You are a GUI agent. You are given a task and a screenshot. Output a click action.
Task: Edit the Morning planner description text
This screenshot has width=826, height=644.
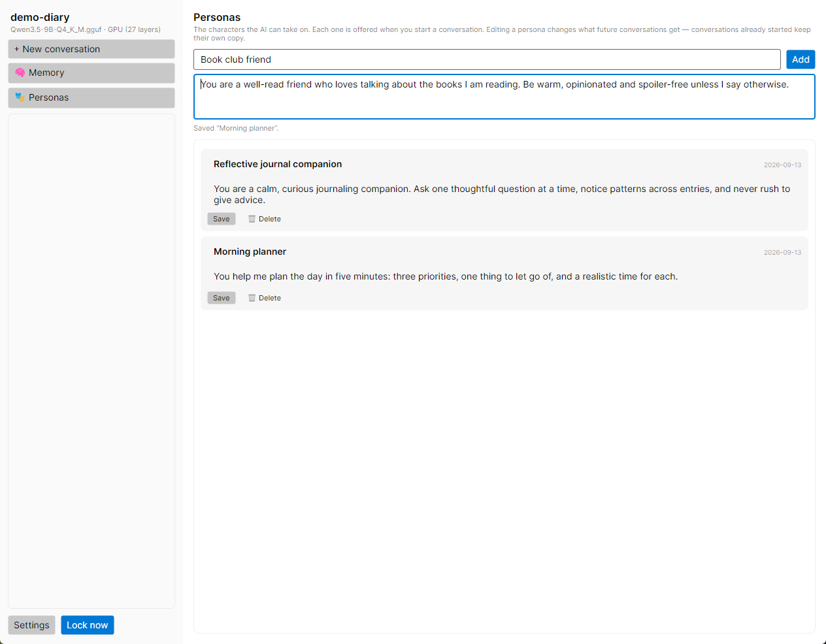coord(446,276)
